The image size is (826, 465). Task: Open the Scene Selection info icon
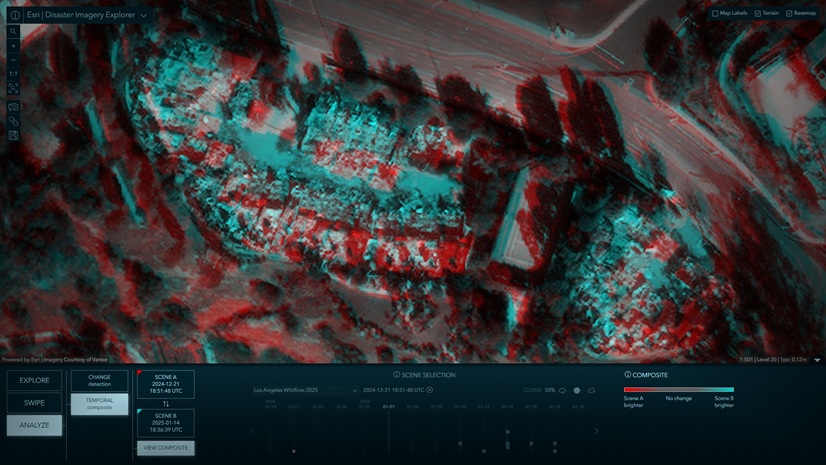(x=397, y=375)
